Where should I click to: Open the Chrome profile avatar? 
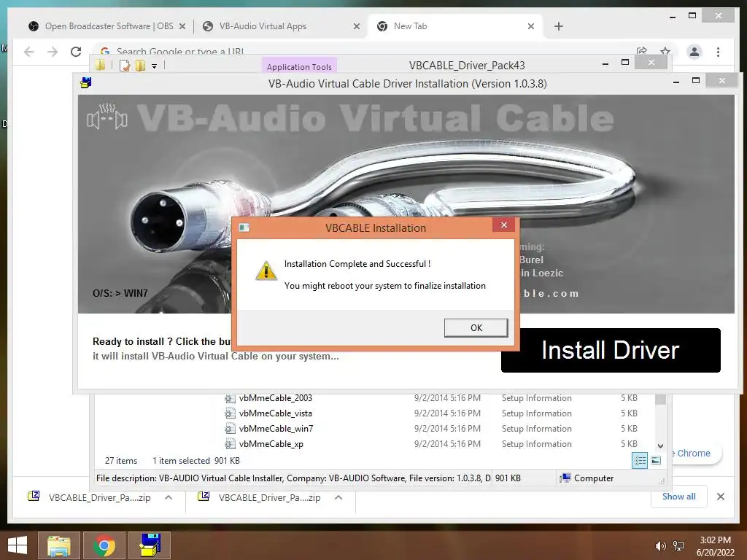click(x=694, y=52)
